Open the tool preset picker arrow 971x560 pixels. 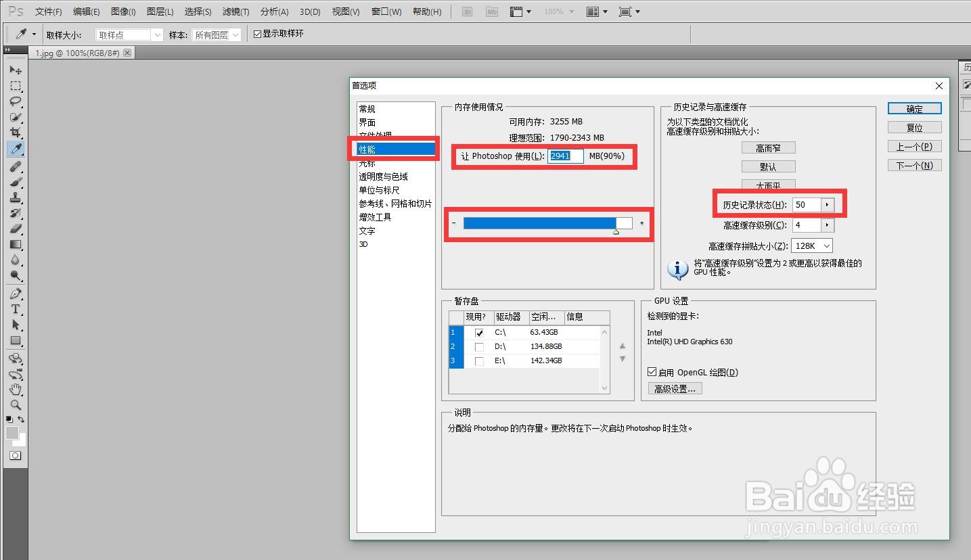pos(34,34)
